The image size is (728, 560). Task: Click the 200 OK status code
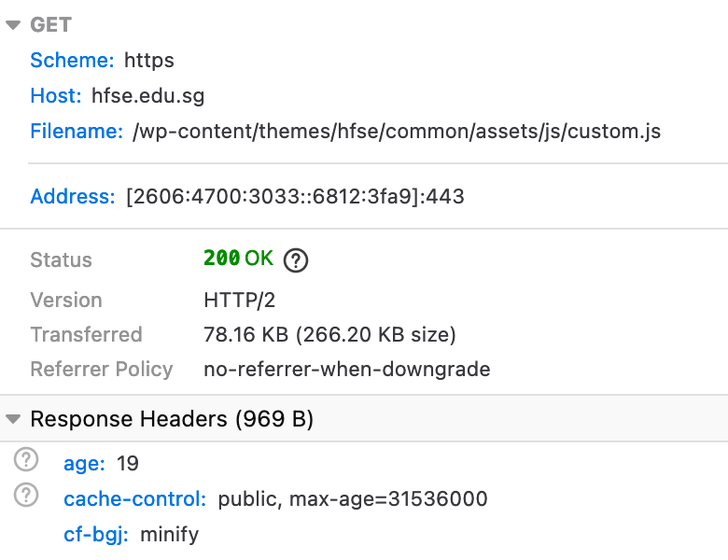point(238,259)
